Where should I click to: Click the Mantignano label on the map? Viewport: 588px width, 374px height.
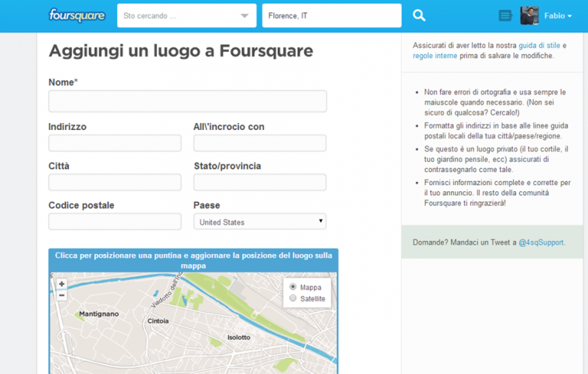click(x=98, y=314)
